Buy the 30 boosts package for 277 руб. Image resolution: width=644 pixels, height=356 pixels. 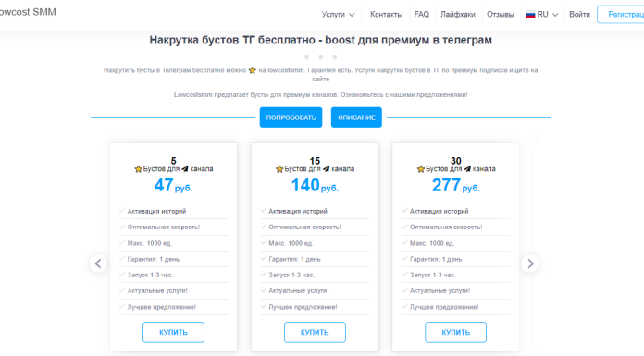[x=455, y=332]
